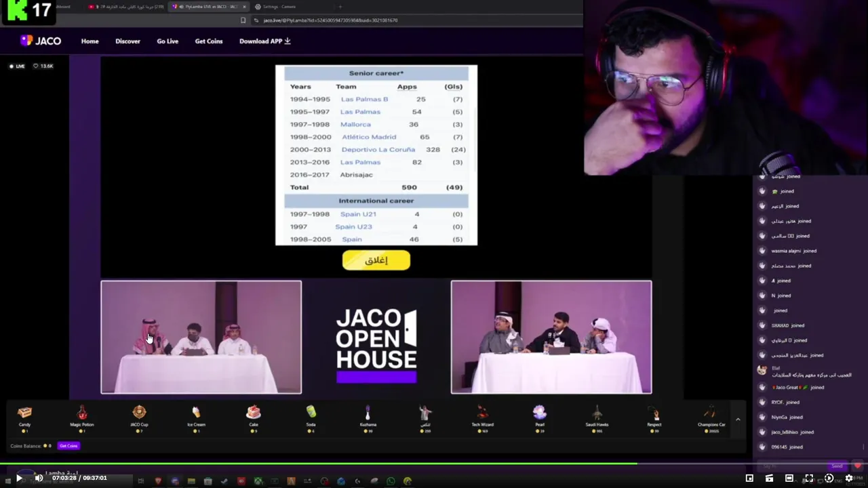
Task: Click the chat message input field
Action: click(x=792, y=466)
